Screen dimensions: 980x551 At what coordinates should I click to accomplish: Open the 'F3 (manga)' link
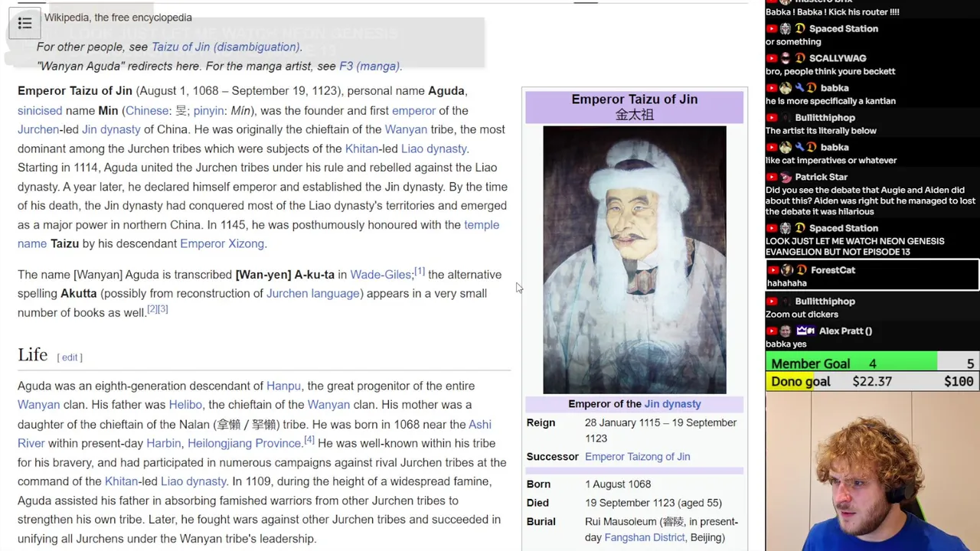(369, 66)
